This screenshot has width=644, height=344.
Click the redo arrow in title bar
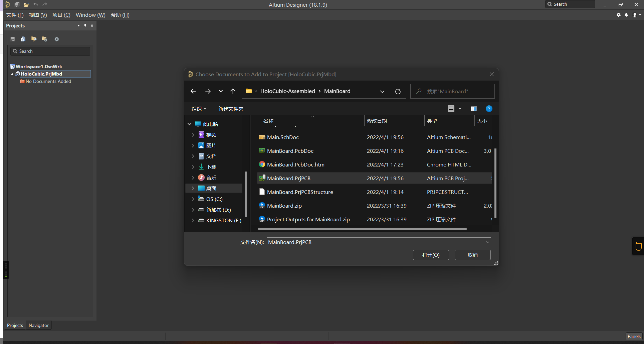pos(45,4)
